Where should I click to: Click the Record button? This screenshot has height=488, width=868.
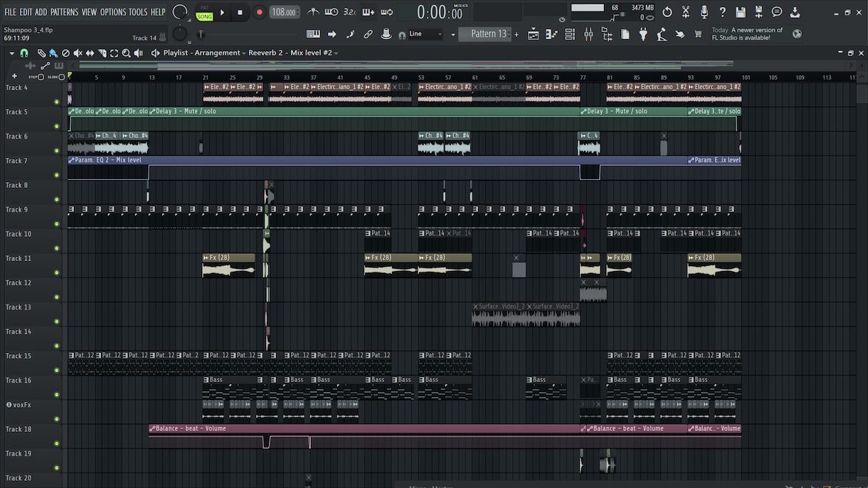pyautogui.click(x=259, y=12)
